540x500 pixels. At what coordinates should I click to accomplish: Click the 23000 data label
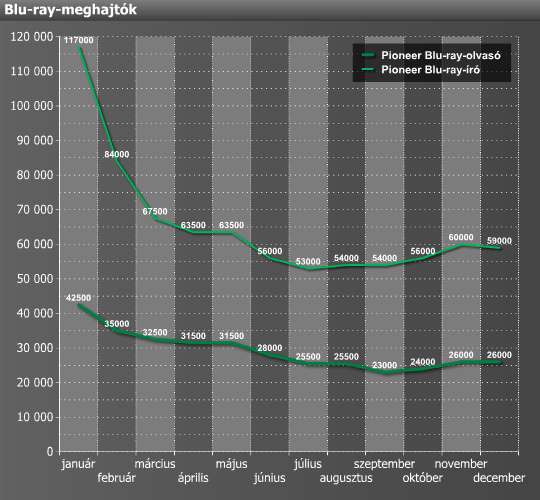(384, 365)
